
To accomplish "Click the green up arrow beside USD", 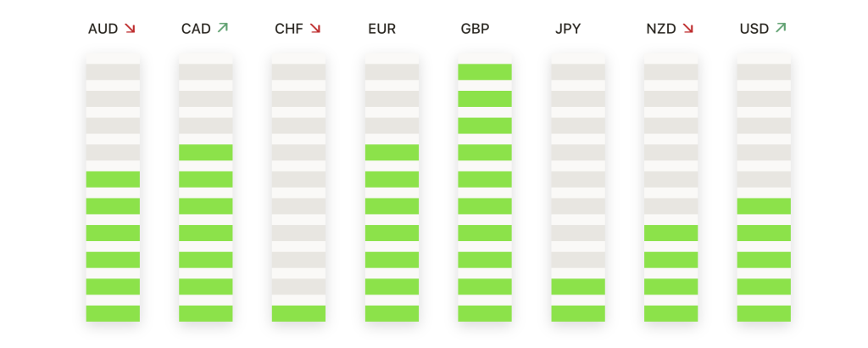I will (781, 29).
